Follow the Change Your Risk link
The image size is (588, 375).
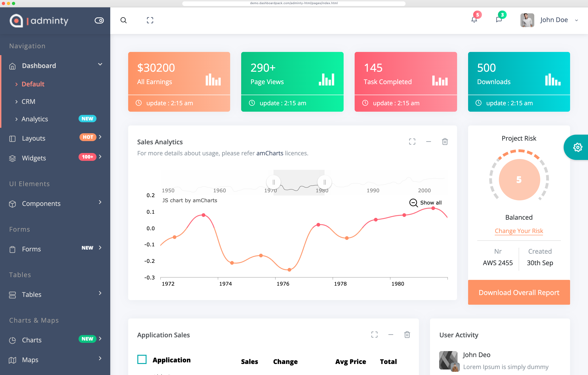coord(519,231)
